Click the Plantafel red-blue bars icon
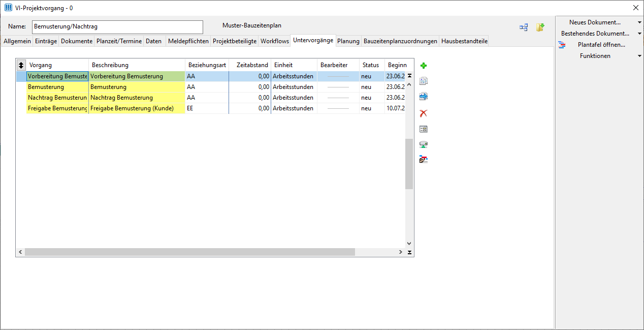 click(562, 45)
